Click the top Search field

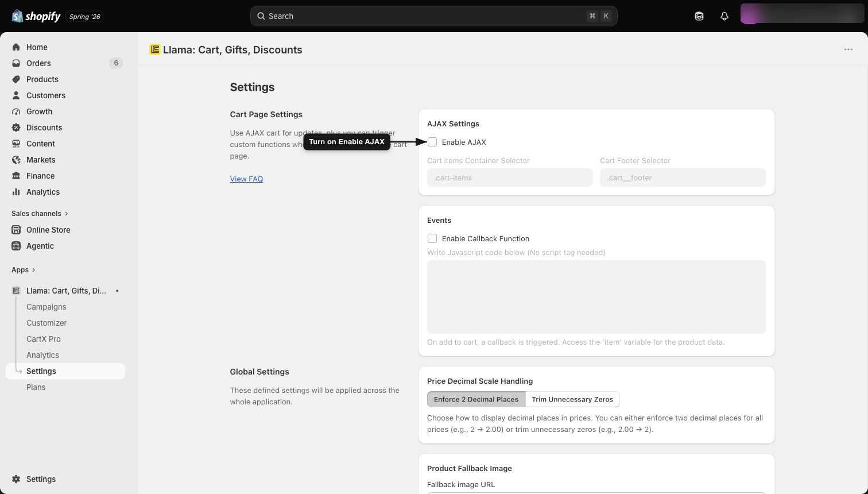tap(433, 16)
